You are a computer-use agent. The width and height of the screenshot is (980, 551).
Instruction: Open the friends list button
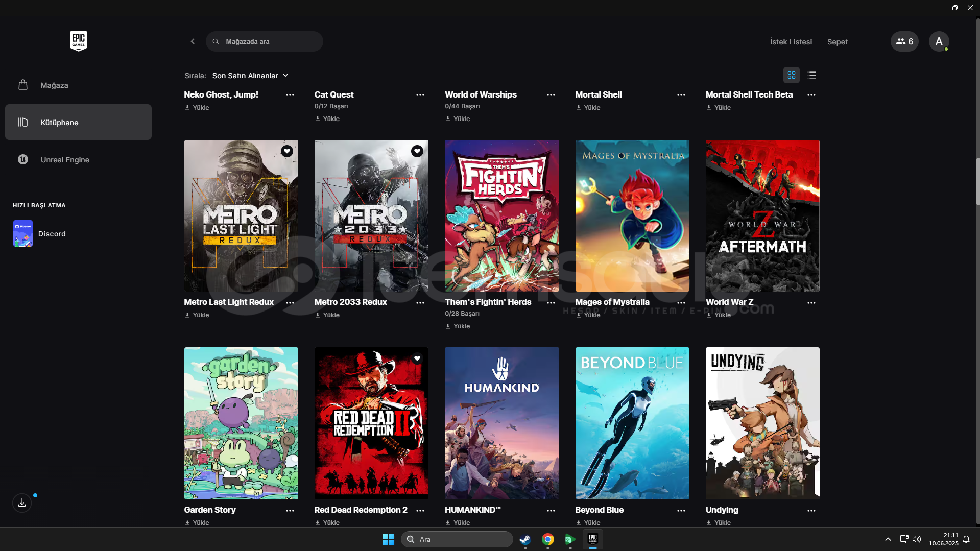pos(904,41)
